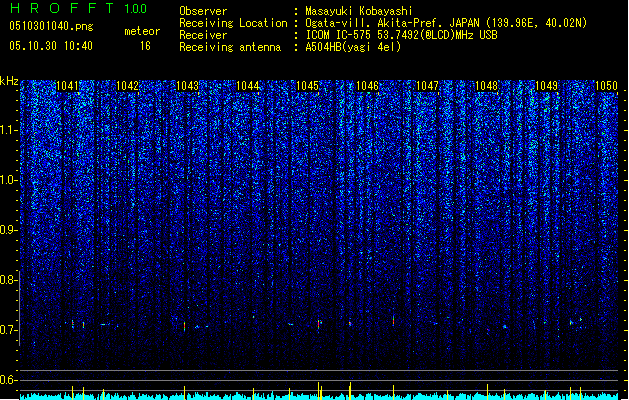Click the 1.1 kHz frequency label

pyautogui.click(x=8, y=130)
